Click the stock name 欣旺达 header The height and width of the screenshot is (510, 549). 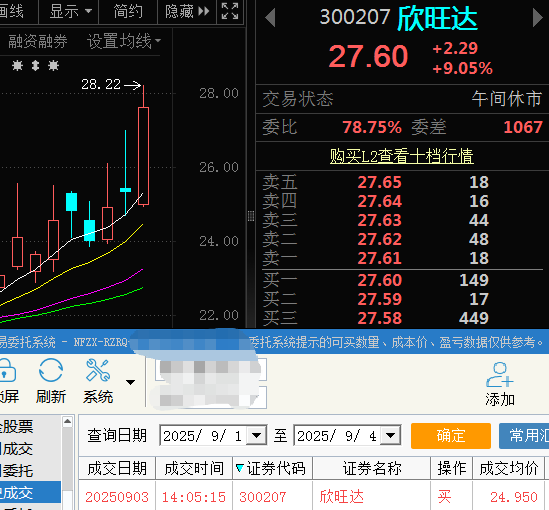tap(438, 18)
